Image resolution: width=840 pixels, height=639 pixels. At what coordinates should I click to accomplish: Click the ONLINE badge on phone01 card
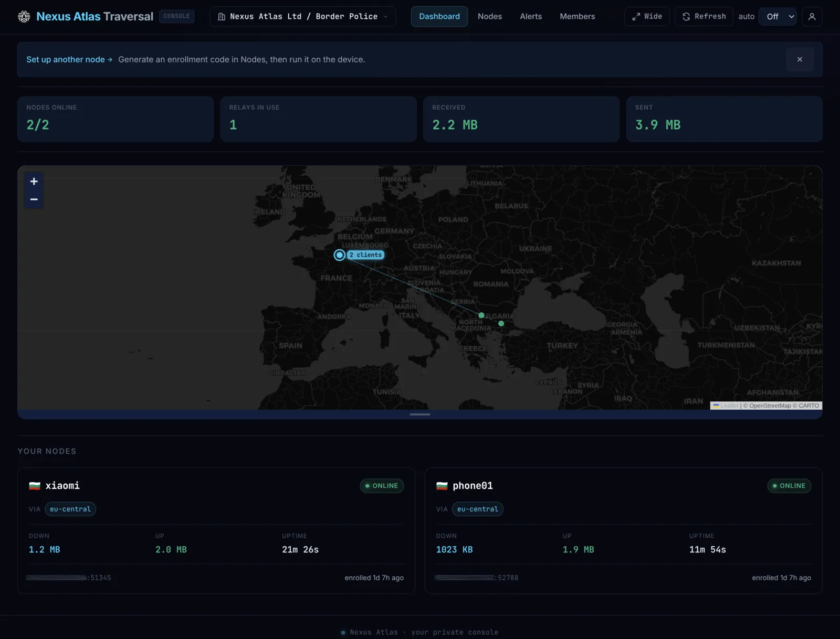(789, 486)
